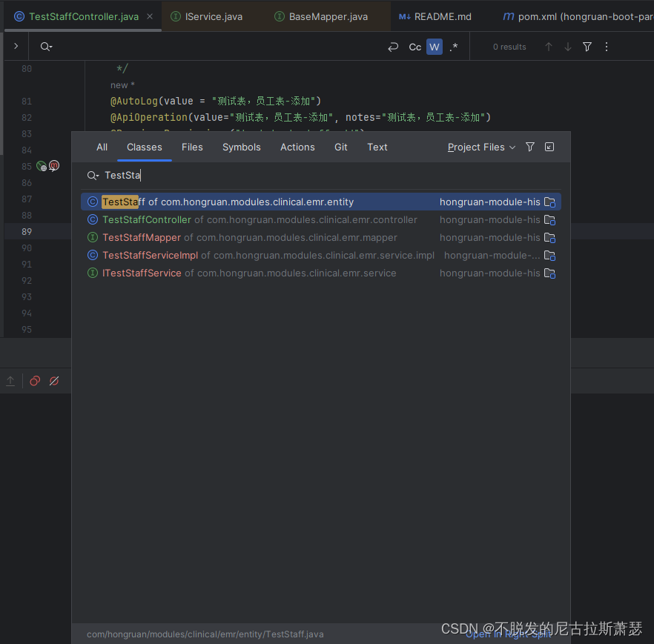
Task: Click module folder icon on TestStaffMapper row
Action: pyautogui.click(x=549, y=238)
